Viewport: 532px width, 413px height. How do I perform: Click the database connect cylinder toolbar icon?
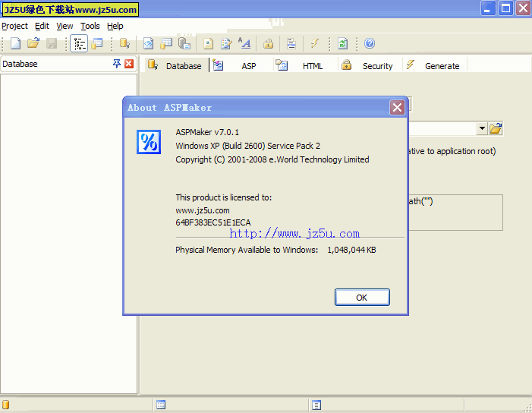(124, 43)
